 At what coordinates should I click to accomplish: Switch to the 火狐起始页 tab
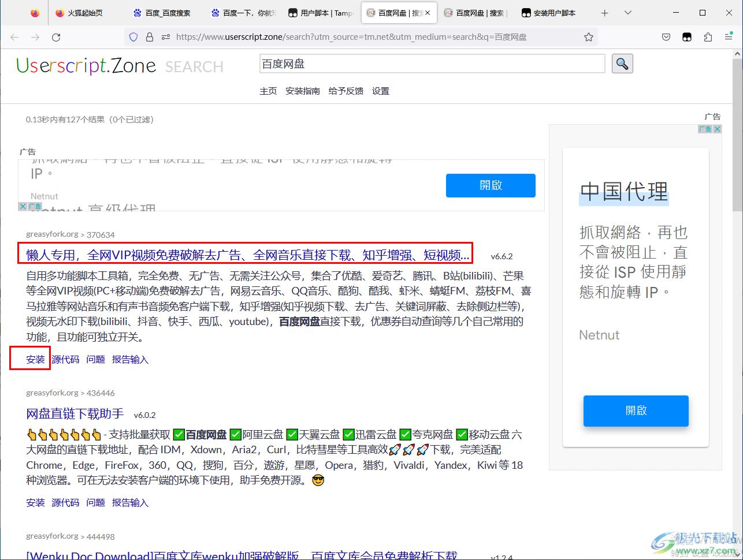coord(86,13)
